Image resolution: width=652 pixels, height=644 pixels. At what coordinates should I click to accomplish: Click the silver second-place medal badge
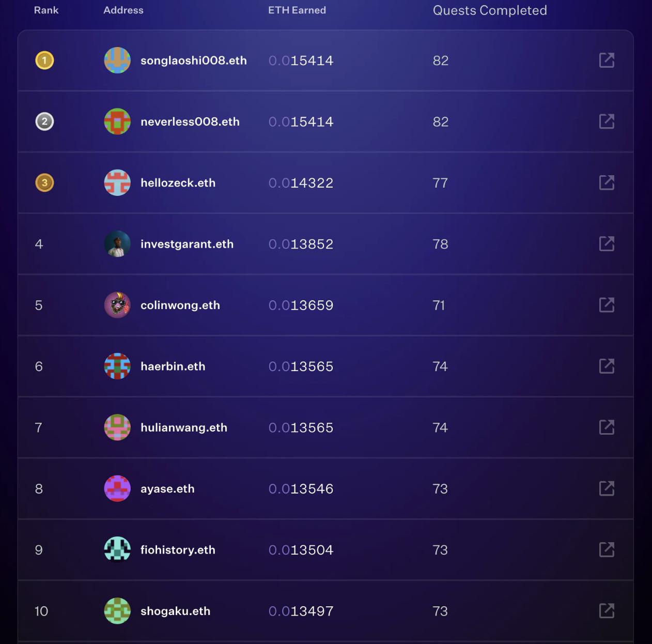[44, 122]
